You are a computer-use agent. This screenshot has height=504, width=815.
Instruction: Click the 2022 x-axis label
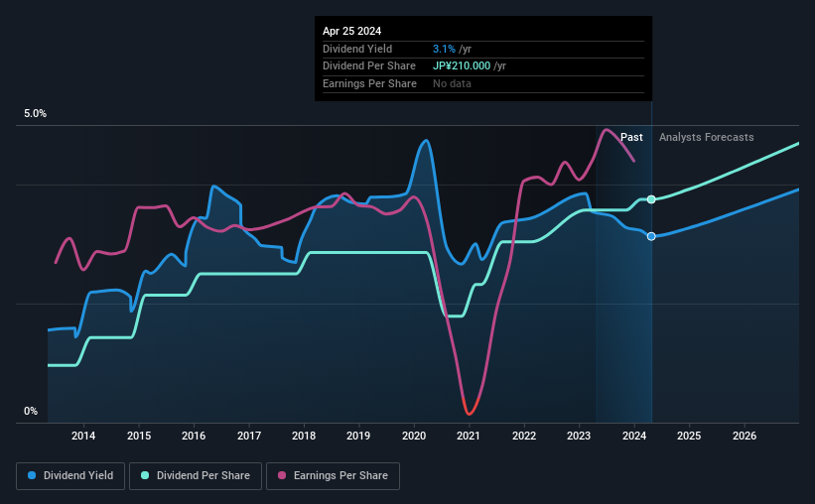point(524,436)
